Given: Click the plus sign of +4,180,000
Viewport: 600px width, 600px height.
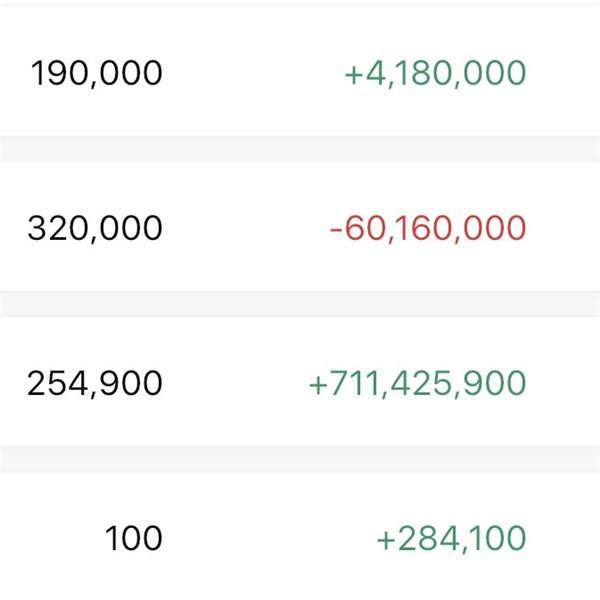Looking at the screenshot, I should click(x=352, y=74).
